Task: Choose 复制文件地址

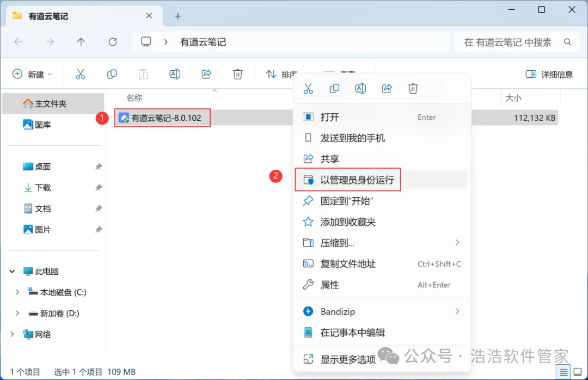Action: pyautogui.click(x=382, y=264)
